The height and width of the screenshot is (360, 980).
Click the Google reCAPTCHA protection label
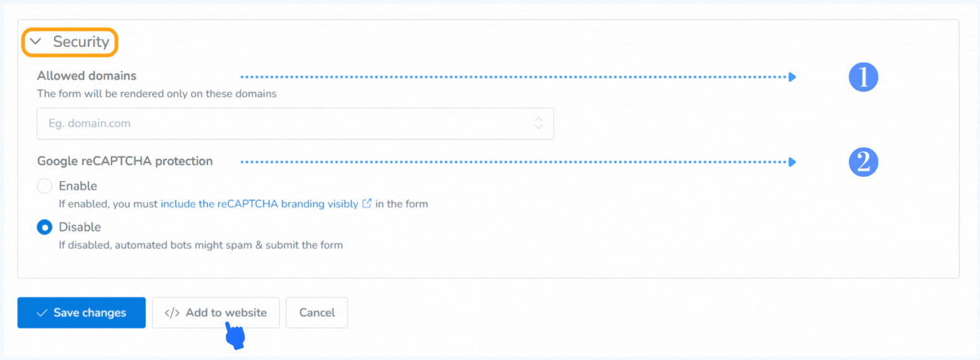pyautogui.click(x=124, y=161)
